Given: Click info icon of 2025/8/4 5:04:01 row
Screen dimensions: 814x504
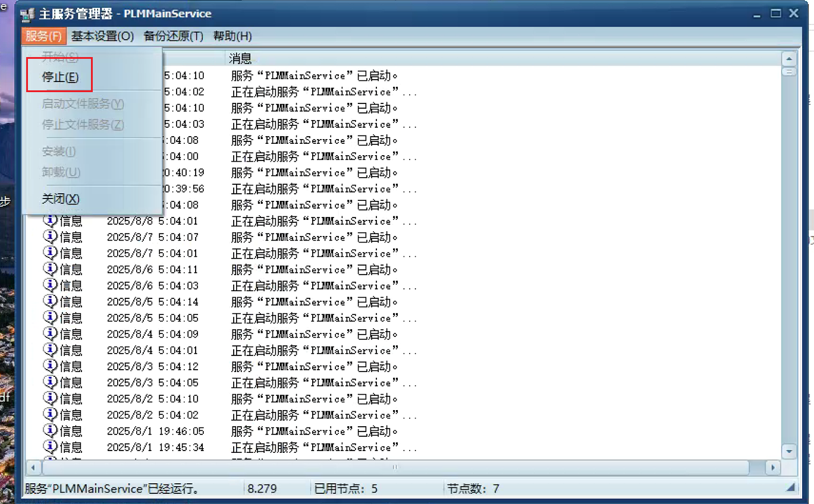Looking at the screenshot, I should point(51,350).
